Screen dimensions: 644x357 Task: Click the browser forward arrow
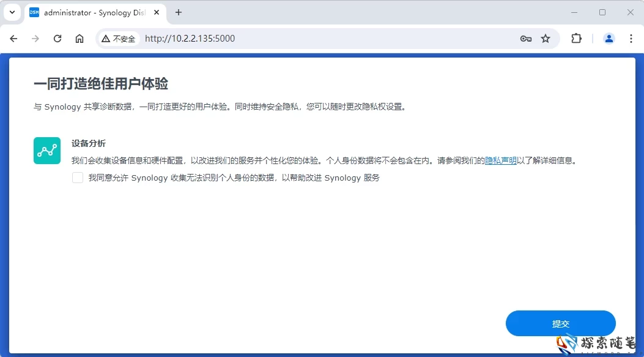coord(35,38)
